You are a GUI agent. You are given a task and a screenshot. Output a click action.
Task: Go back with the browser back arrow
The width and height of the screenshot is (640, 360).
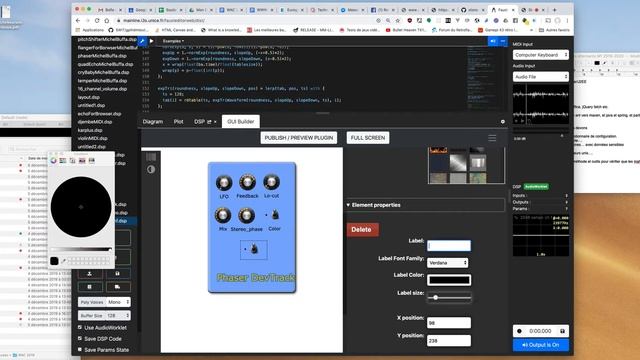coord(78,20)
